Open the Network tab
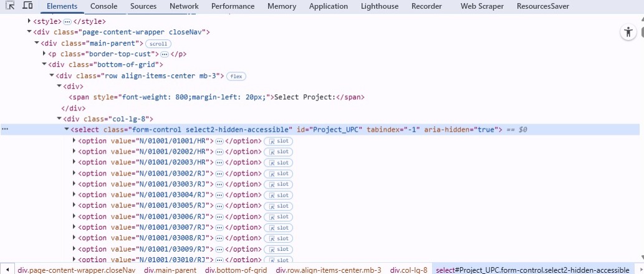644x274 pixels. pos(184,6)
